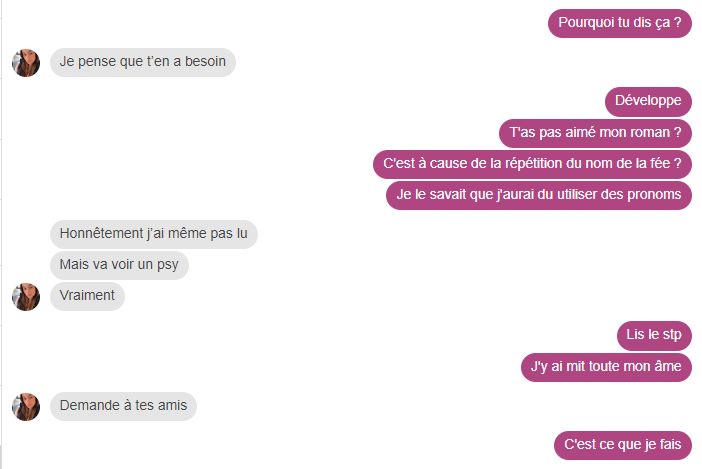This screenshot has height=469, width=702.
Task: Click the message about "utiliser des pronoms"
Action: point(539,195)
